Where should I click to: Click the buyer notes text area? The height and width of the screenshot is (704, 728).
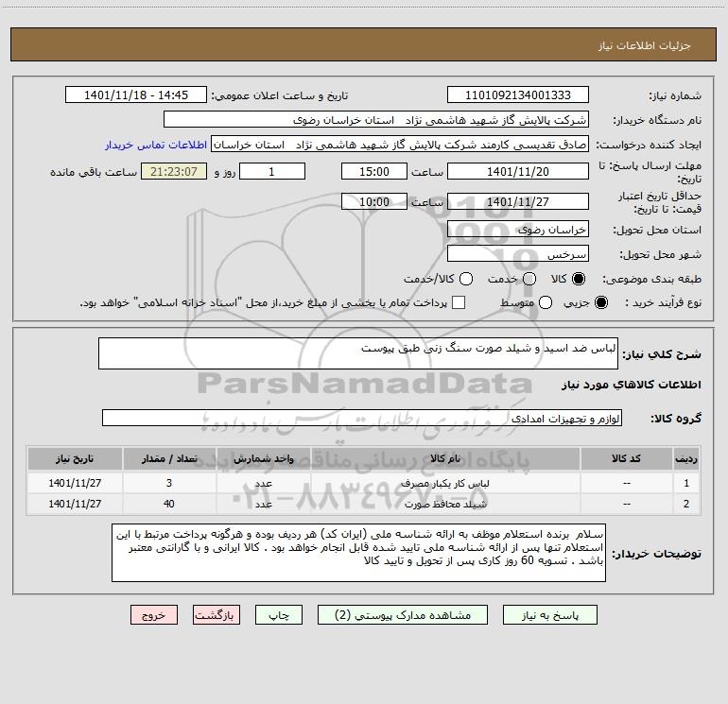[358, 553]
